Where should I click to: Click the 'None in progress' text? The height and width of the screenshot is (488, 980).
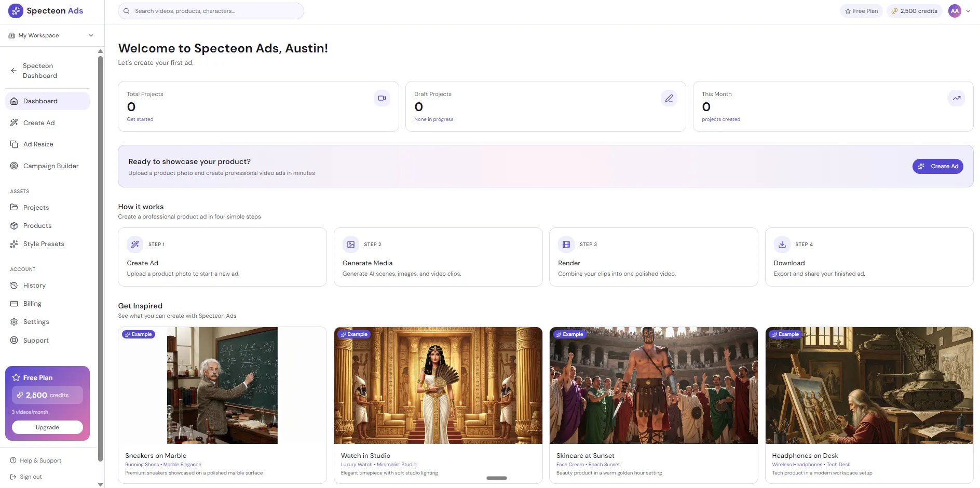pyautogui.click(x=434, y=119)
